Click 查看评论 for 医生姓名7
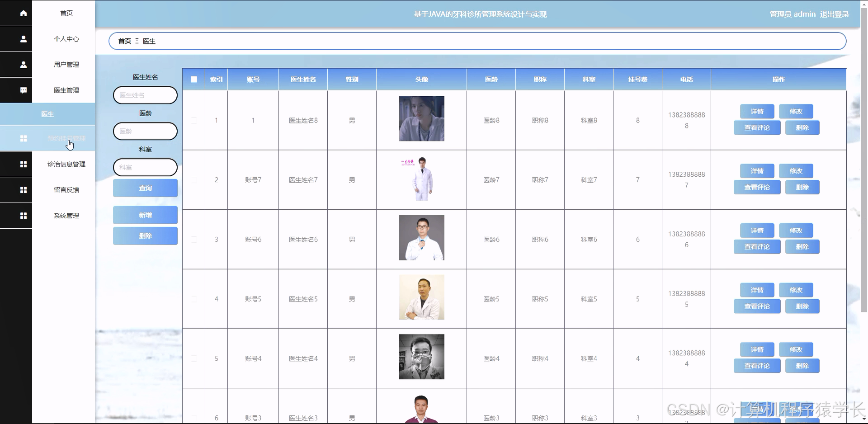 [757, 187]
